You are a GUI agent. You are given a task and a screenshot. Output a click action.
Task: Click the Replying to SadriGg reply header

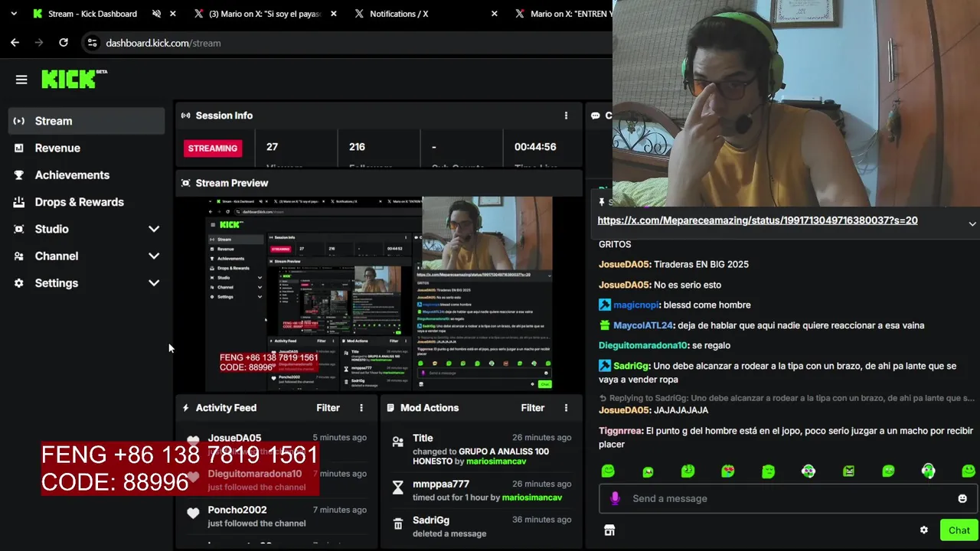786,398
